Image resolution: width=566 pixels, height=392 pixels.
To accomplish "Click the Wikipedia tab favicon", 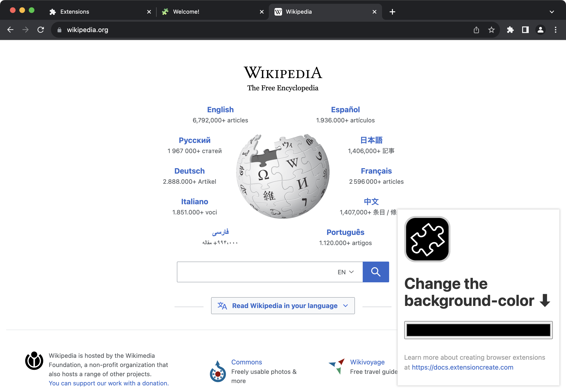I will coord(278,12).
